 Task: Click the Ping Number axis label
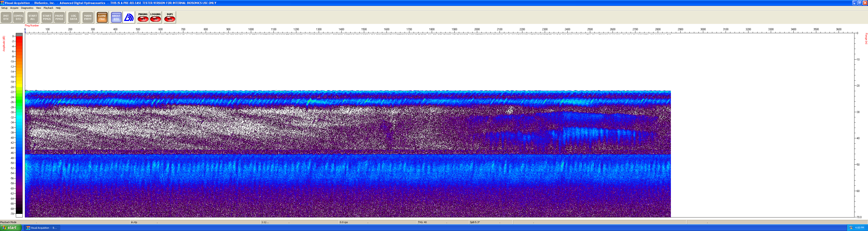(32, 25)
